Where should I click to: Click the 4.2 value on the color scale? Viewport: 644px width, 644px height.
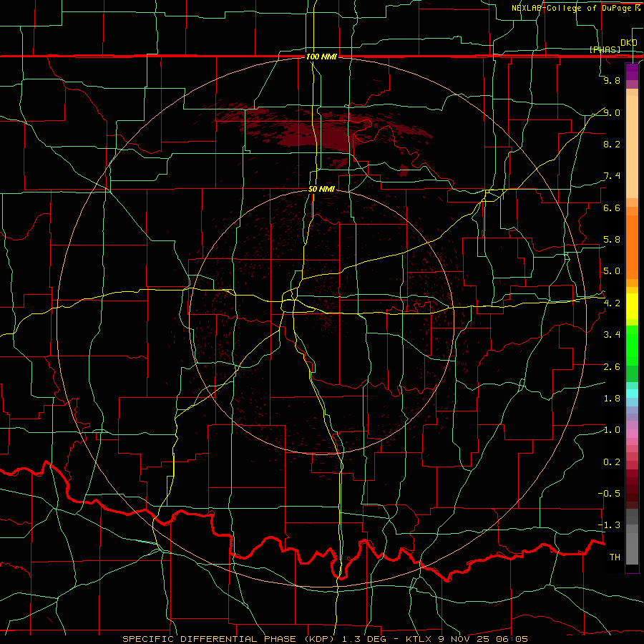612,303
